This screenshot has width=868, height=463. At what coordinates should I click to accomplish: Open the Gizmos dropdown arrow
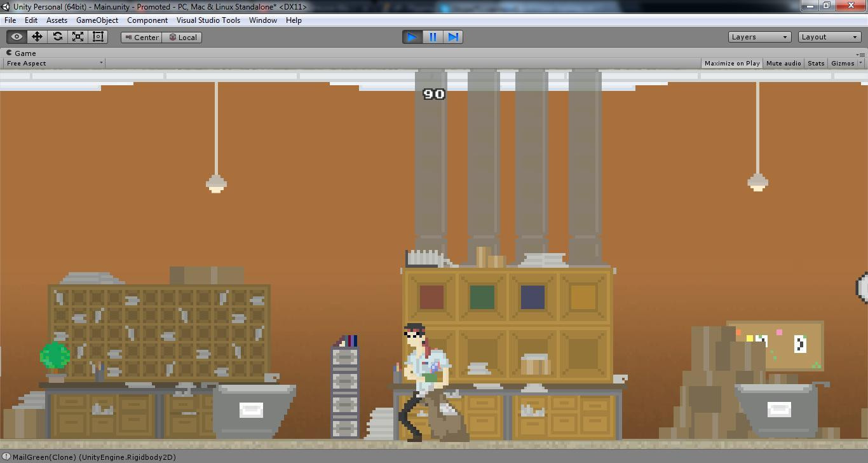tap(861, 63)
